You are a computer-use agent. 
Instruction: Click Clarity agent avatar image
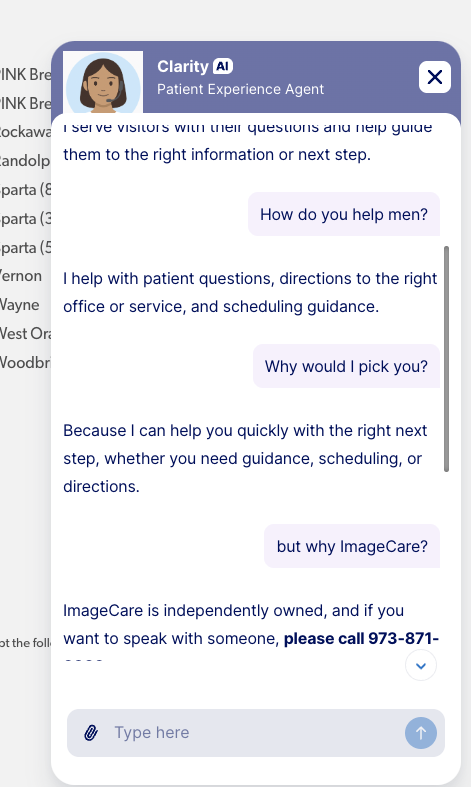click(x=103, y=82)
